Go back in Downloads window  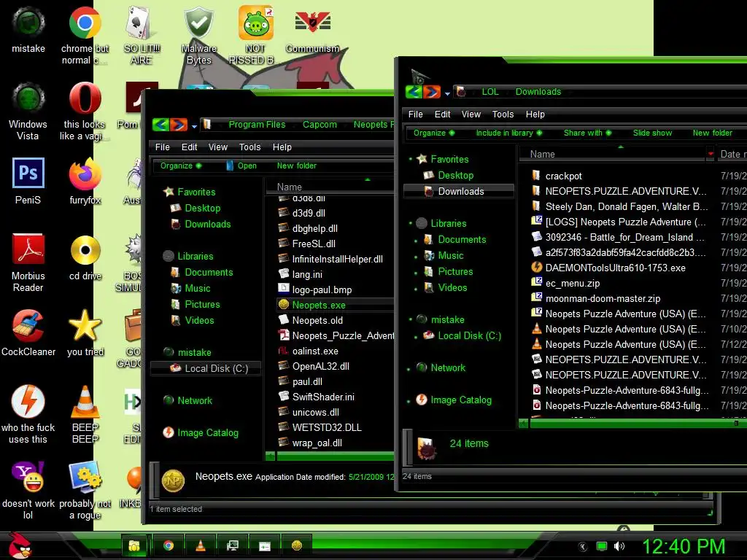tap(414, 91)
